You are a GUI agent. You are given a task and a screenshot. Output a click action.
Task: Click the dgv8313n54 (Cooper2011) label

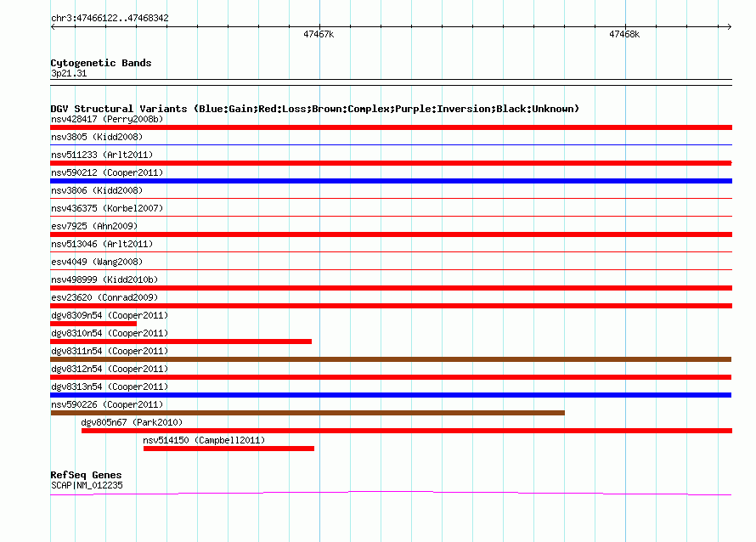[x=110, y=387]
